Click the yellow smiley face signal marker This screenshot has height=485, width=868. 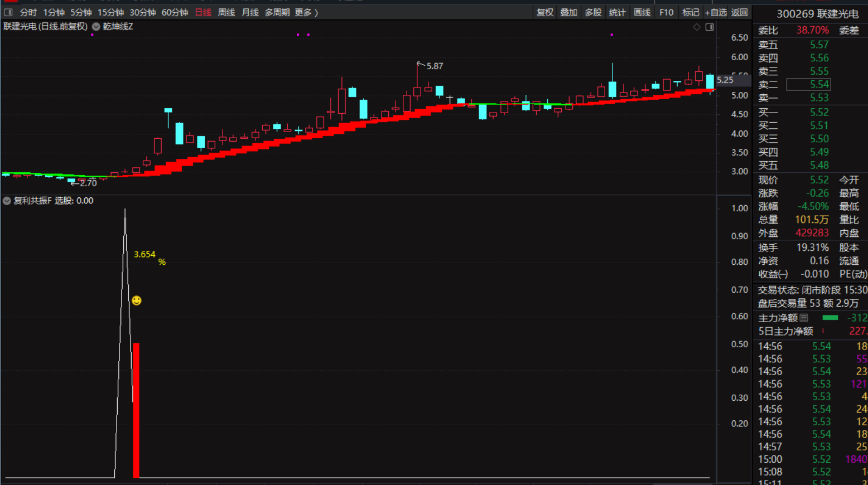[x=137, y=301]
